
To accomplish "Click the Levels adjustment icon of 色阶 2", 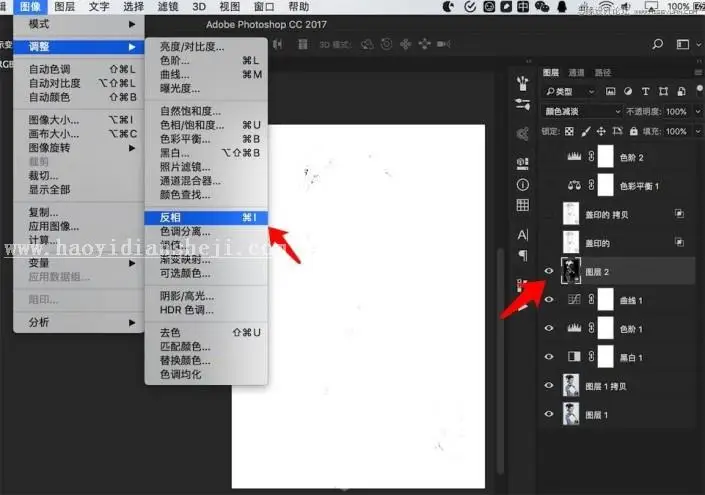I will pos(574,156).
